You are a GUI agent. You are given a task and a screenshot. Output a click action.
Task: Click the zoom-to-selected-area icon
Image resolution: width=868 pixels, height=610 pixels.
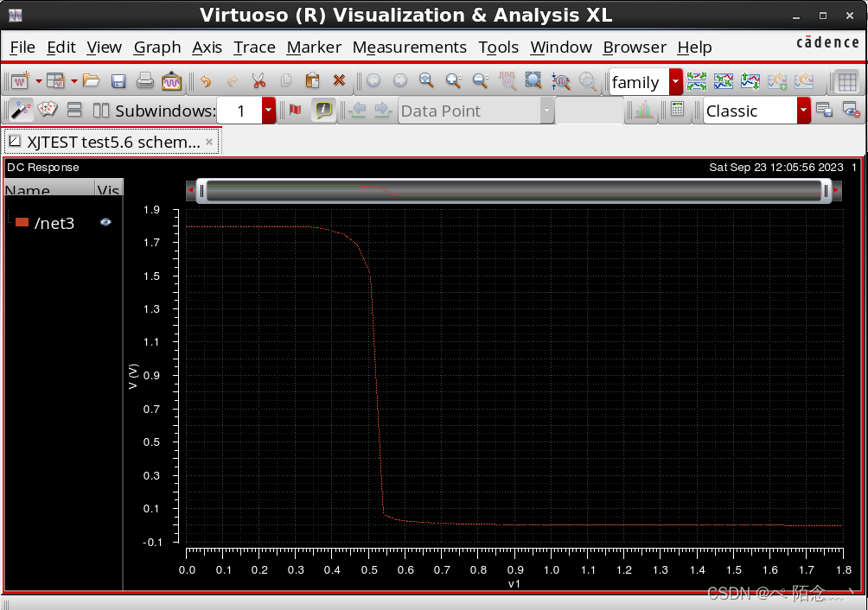tap(533, 80)
